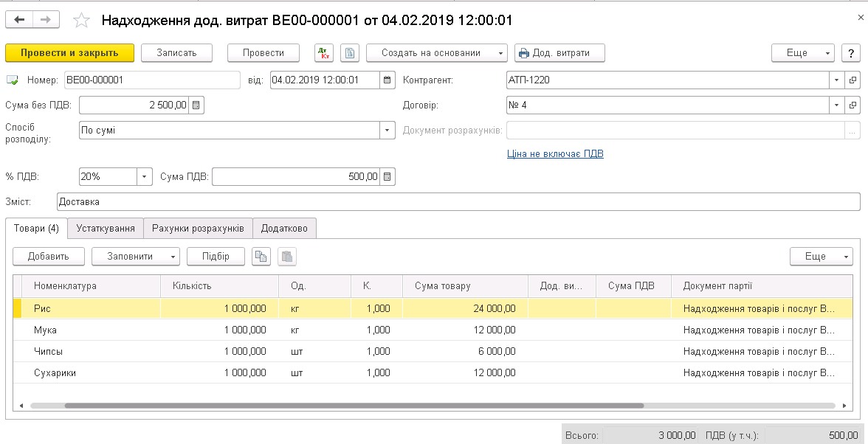
Task: Select the Сухарики row
Action: [x=433, y=372]
